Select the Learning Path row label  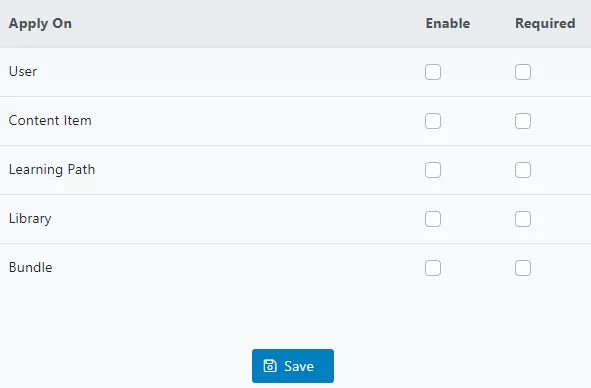point(52,170)
